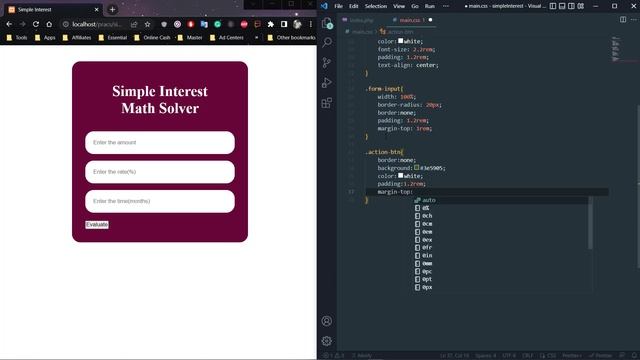The width and height of the screenshot is (640, 360).
Task: Open the Extensions view in VS Code
Action: coord(327,103)
